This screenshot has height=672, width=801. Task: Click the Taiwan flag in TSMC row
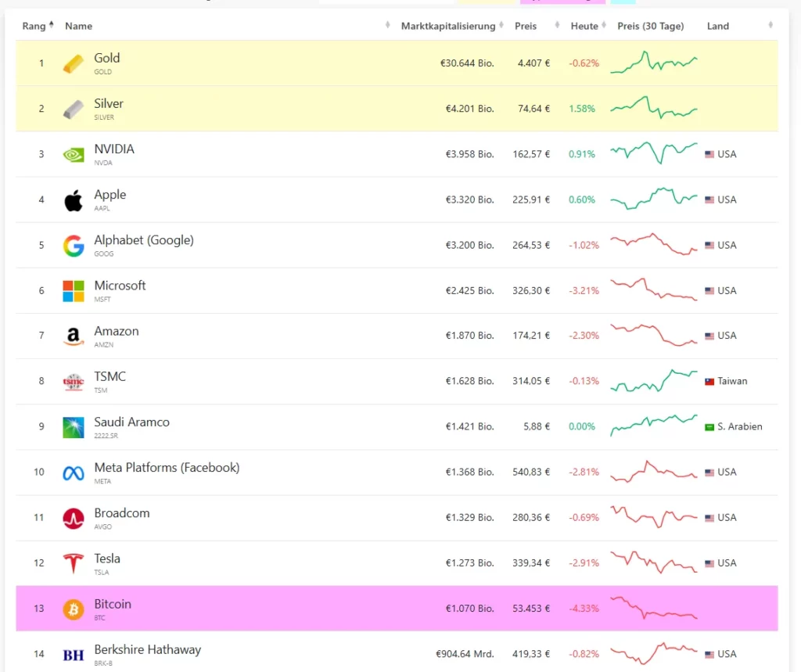(x=709, y=382)
